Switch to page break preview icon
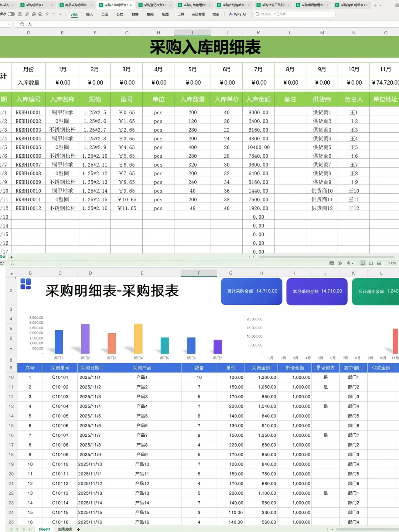399x532 pixels. (x=371, y=263)
